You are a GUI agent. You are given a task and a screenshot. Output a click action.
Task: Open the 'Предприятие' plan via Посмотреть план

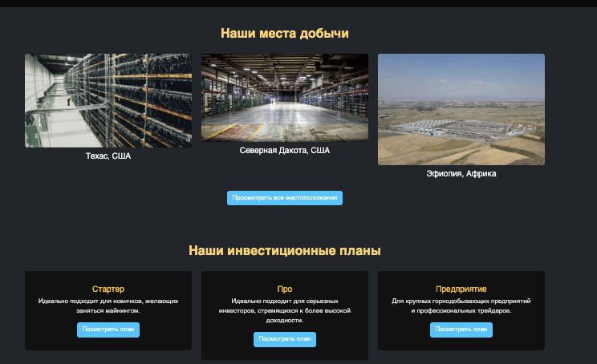tap(461, 330)
